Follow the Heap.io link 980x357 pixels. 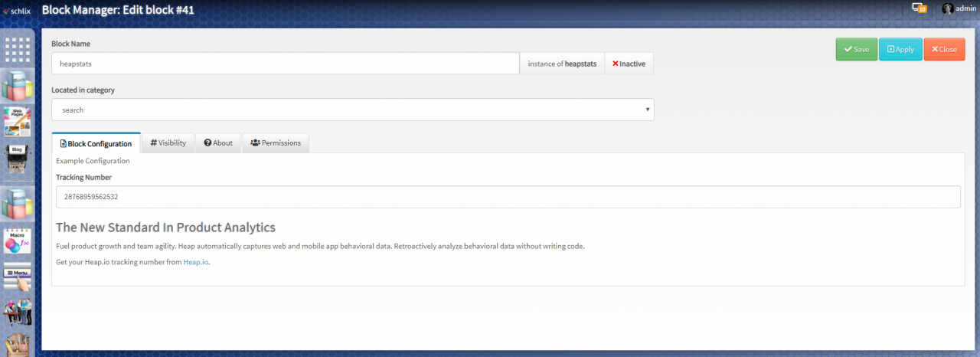click(196, 262)
